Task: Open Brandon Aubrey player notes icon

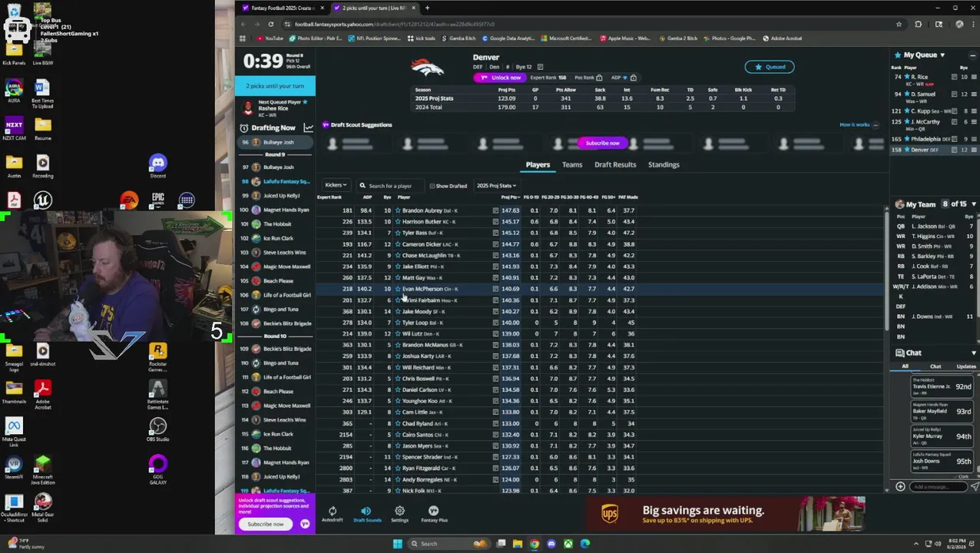Action: point(495,210)
